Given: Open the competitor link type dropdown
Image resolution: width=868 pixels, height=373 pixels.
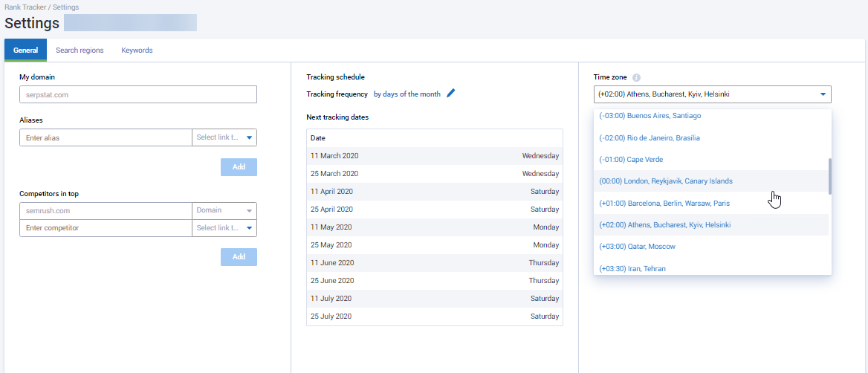Looking at the screenshot, I should (x=224, y=228).
